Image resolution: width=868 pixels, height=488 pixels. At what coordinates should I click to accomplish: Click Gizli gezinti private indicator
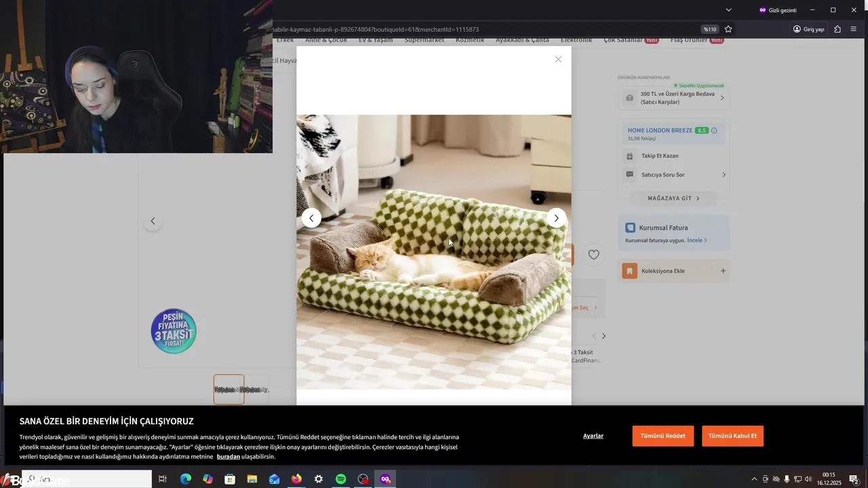pos(778,10)
